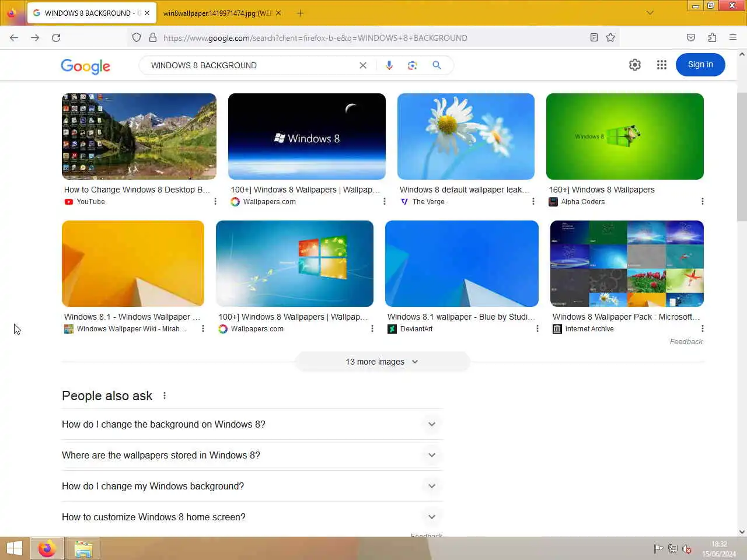Open 160+ Windows 8 Wallpapers link

(x=602, y=190)
